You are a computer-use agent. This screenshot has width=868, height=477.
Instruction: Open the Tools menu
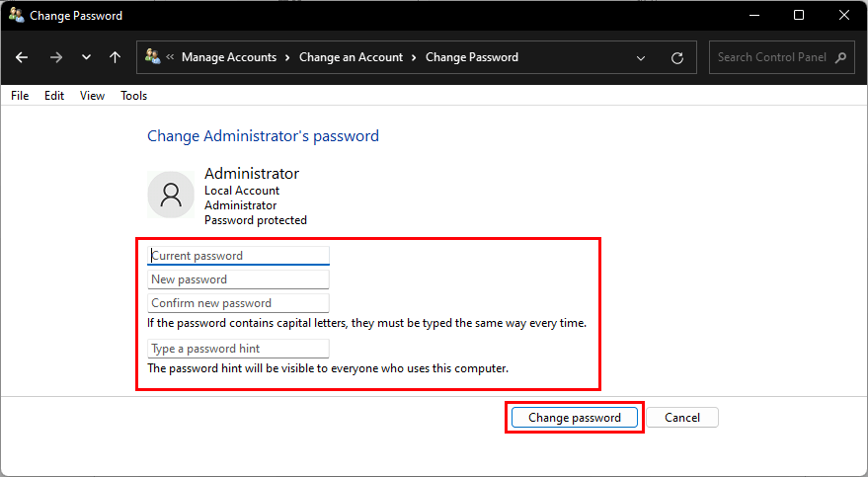134,95
